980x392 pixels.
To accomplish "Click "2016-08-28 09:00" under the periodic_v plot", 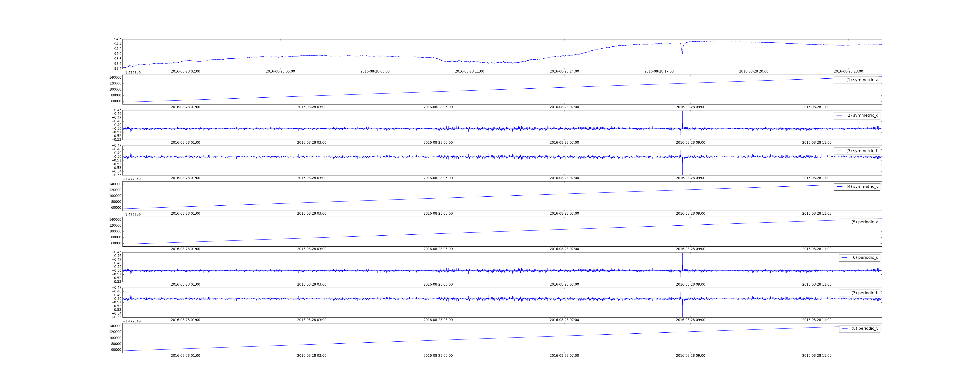I will (x=691, y=356).
